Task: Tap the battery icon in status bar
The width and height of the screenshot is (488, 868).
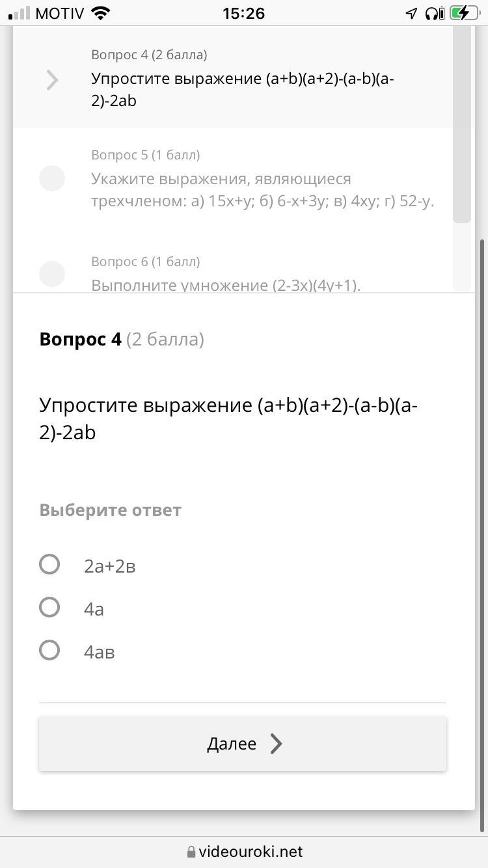Action: (x=464, y=13)
